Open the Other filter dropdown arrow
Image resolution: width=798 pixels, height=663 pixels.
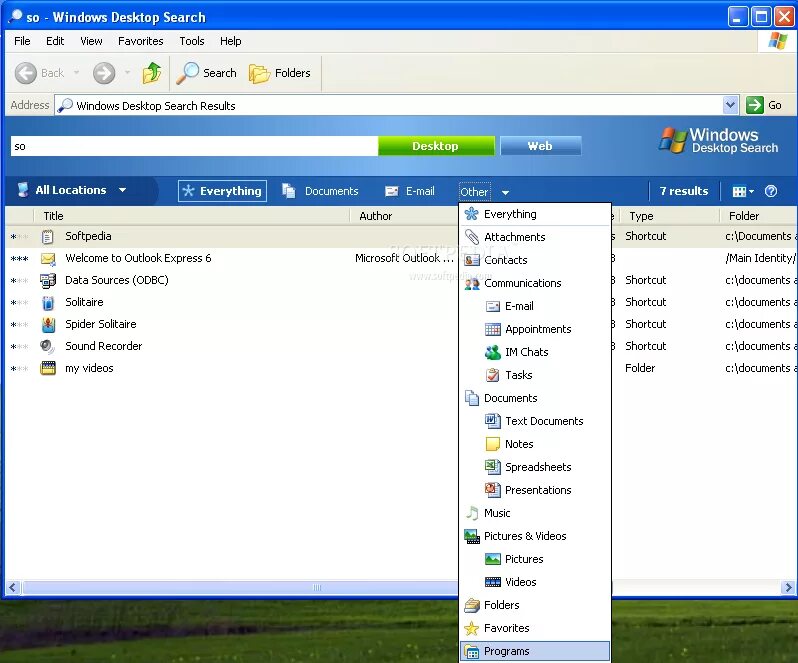pyautogui.click(x=505, y=192)
